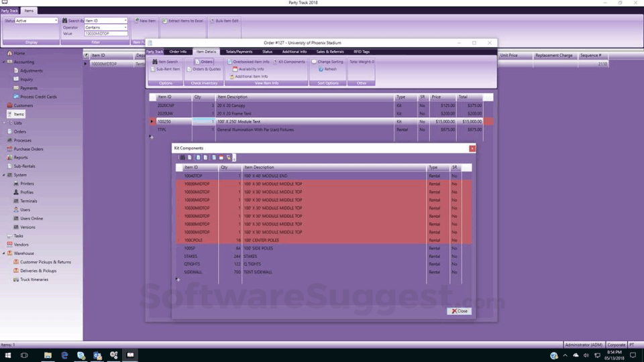
Task: Open Purchase Orders in sidebar
Action: [x=25, y=149]
